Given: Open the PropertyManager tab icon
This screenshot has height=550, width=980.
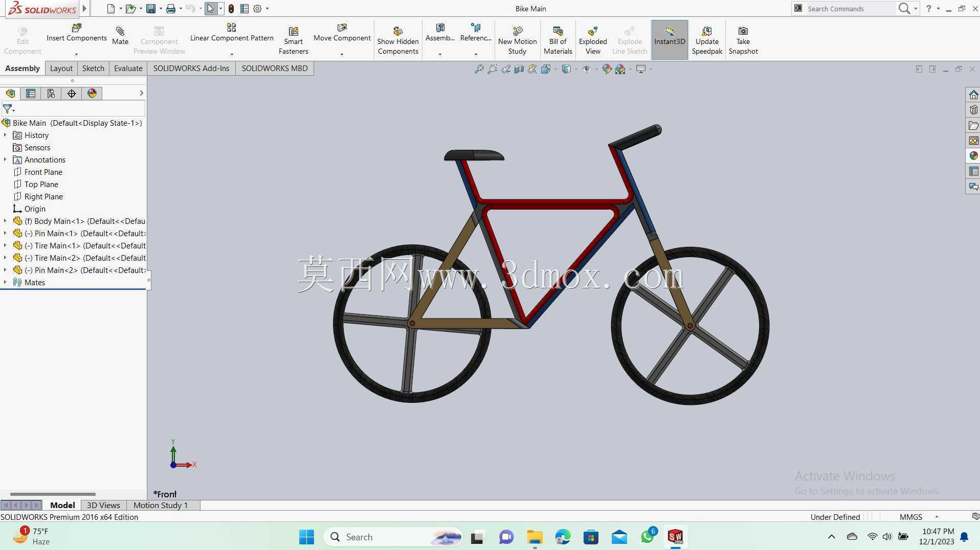Looking at the screenshot, I should pyautogui.click(x=31, y=93).
